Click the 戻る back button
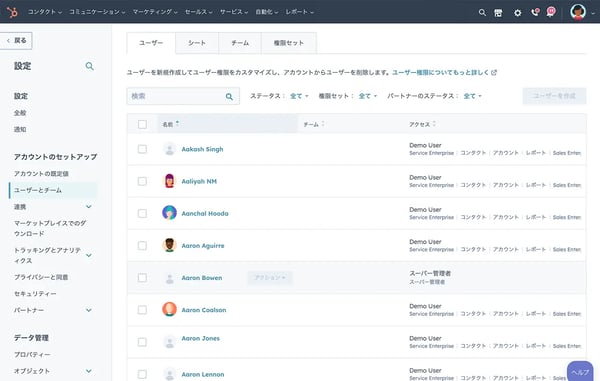Viewport: 600px width, 381px height. tap(16, 41)
